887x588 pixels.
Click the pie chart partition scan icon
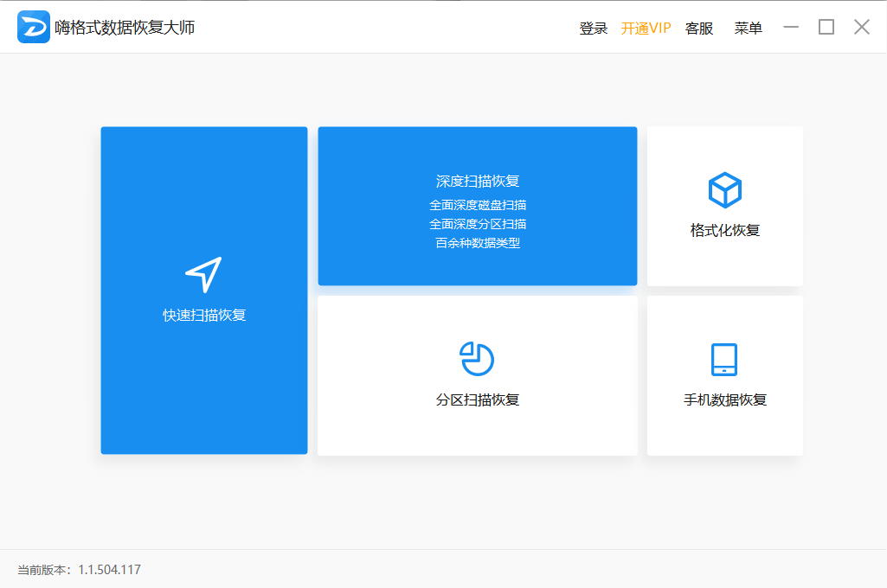click(477, 359)
